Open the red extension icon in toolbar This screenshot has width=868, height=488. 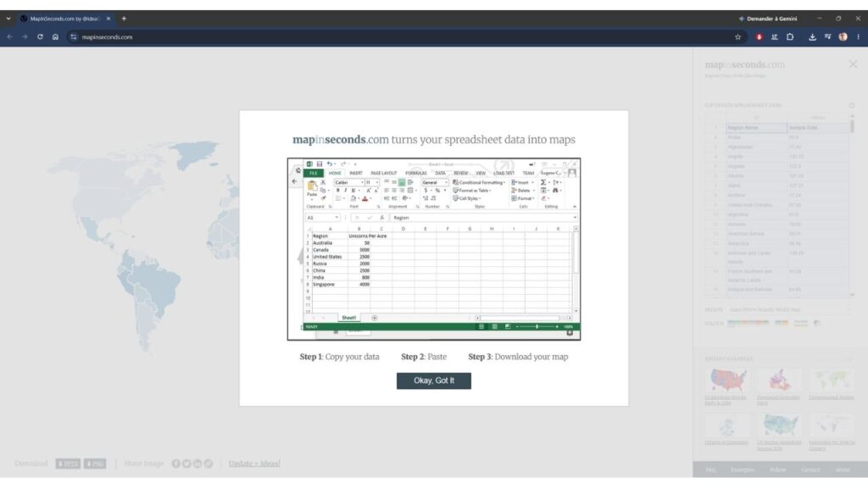pyautogui.click(x=759, y=37)
